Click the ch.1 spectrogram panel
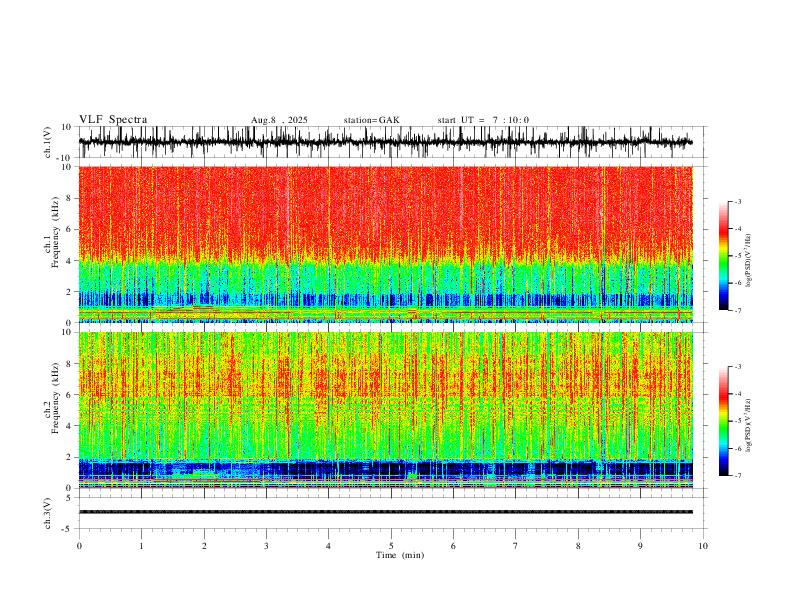The height and width of the screenshot is (612, 792). coord(385,244)
